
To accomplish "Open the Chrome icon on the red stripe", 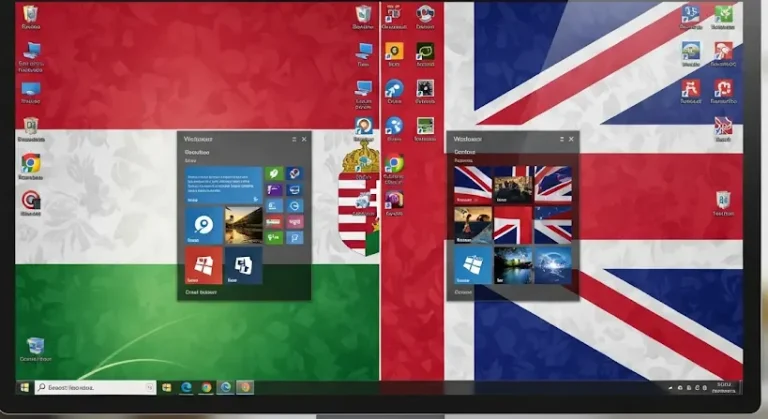I will tap(394, 163).
